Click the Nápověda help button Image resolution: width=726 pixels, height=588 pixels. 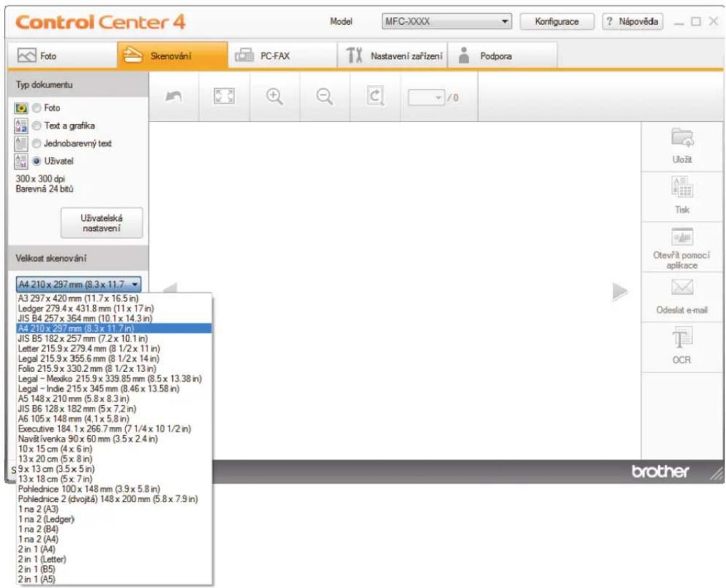pos(632,21)
